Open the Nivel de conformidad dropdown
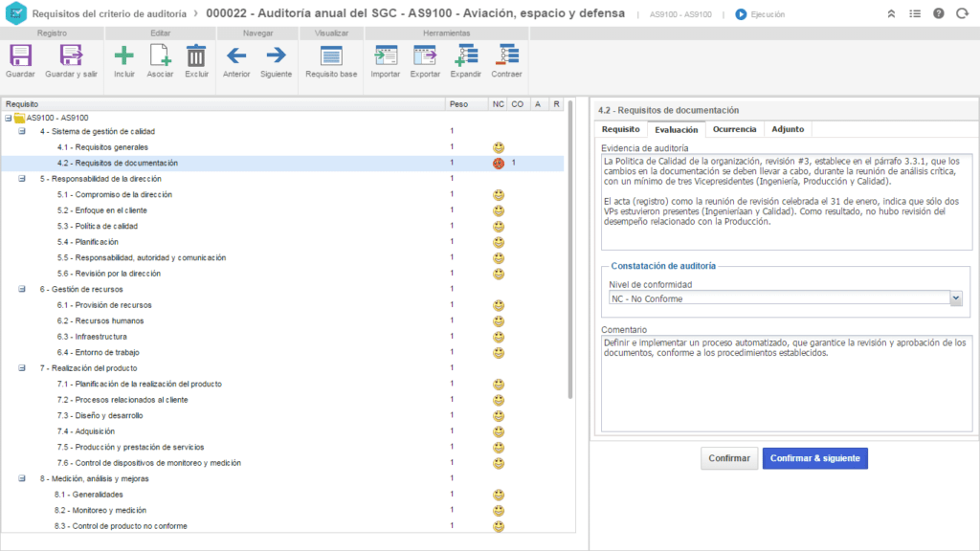The image size is (980, 551). pos(955,298)
